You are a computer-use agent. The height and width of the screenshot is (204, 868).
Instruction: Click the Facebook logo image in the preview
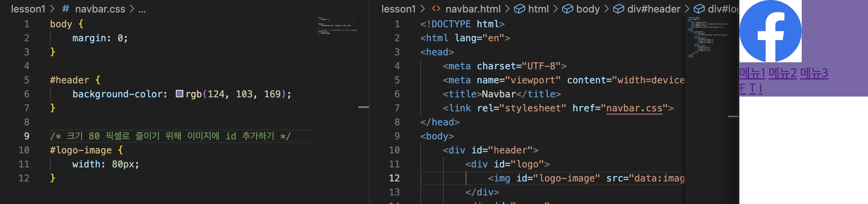pos(771,31)
